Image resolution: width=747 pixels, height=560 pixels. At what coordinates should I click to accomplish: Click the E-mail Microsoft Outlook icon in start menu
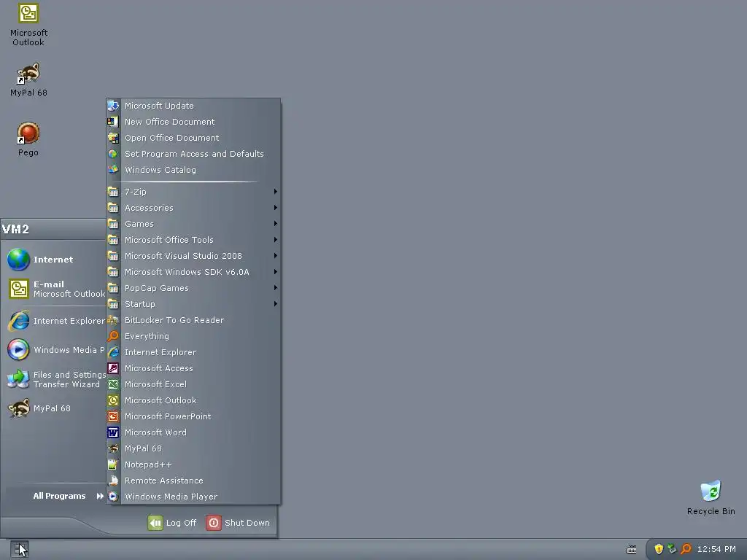pyautogui.click(x=18, y=289)
